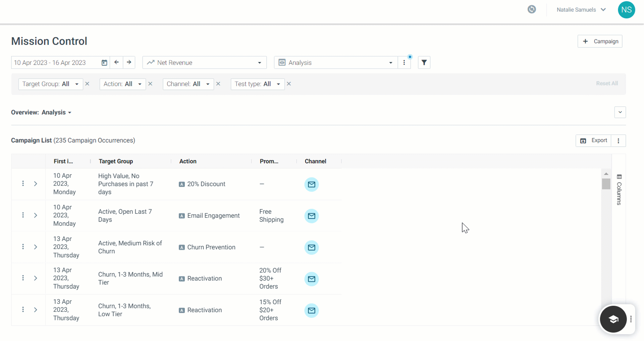Open row menu for Churn Prevention campaign
Screen dimensions: 644x341
pos(23,247)
